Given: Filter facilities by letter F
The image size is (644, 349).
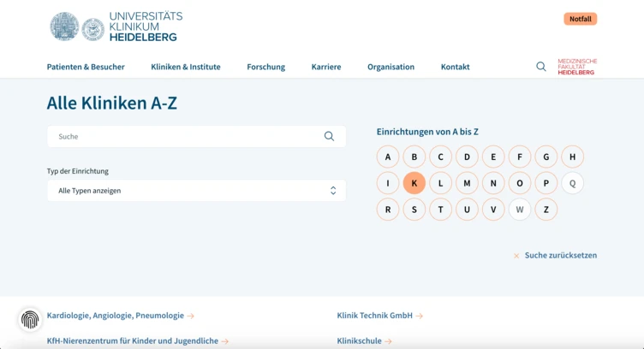Looking at the screenshot, I should (x=520, y=157).
